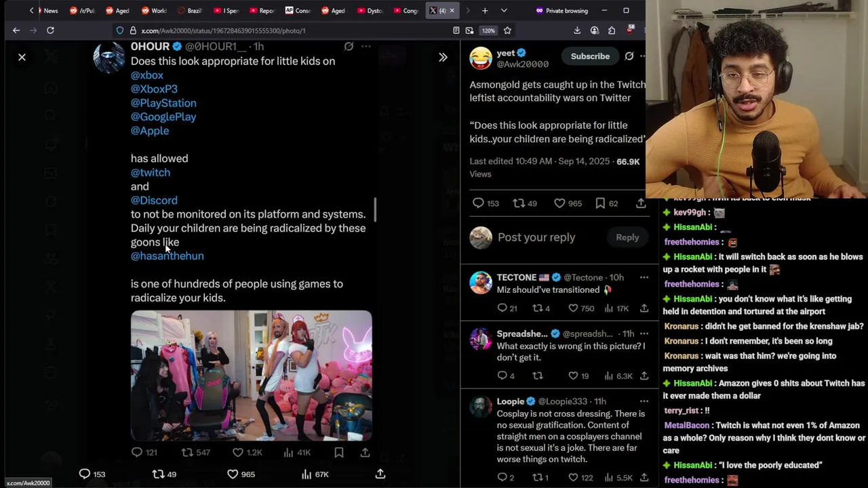The image size is (868, 488).
Task: Go back with the browser back arrow
Action: 16,30
